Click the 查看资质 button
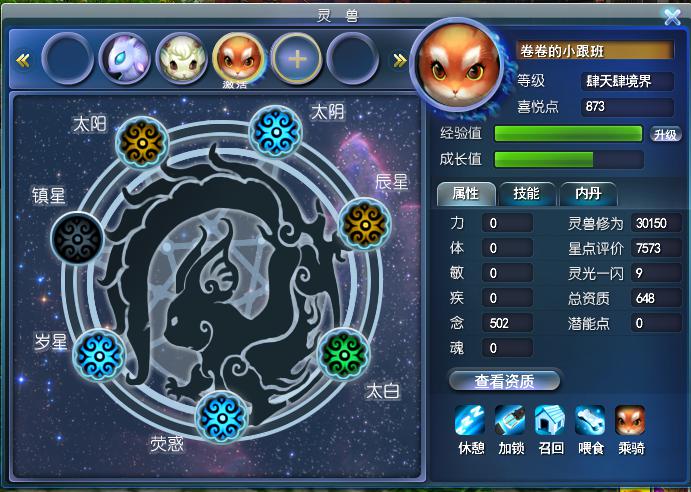Screen dimensions: 691x492 (x=504, y=381)
